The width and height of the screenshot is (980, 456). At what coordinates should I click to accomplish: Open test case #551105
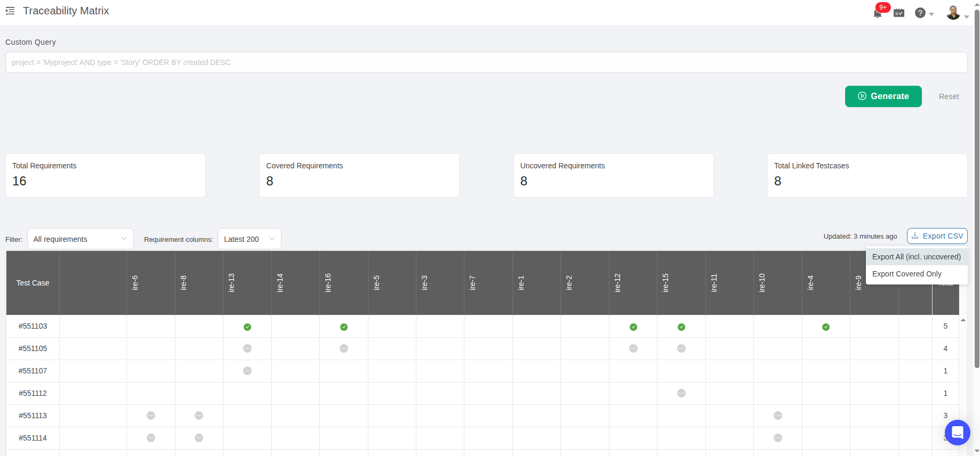click(x=33, y=348)
